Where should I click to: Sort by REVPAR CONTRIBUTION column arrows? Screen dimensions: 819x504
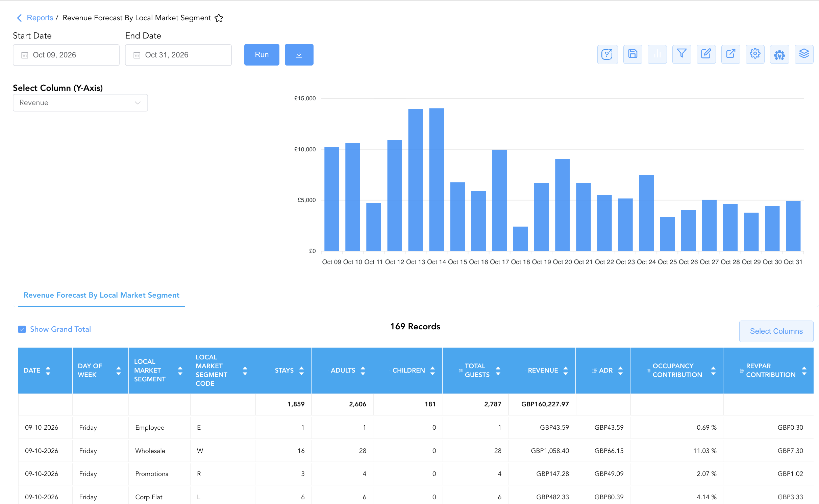click(804, 371)
